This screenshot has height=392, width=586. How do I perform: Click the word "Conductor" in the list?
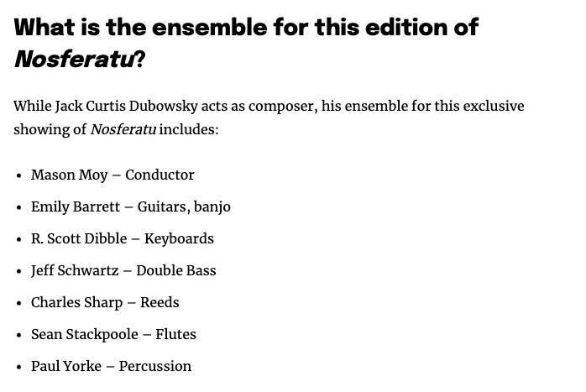pos(160,175)
